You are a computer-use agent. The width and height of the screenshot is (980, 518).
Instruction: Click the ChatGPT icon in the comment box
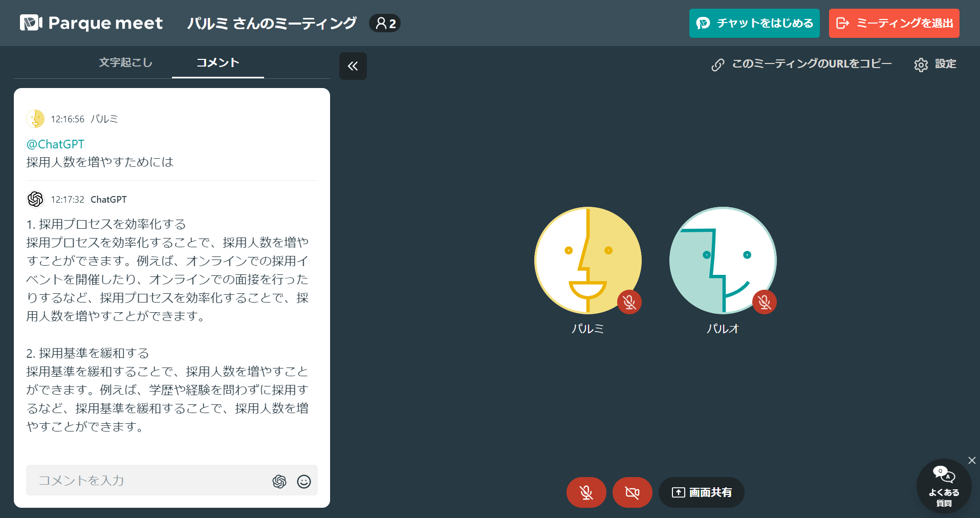(279, 481)
